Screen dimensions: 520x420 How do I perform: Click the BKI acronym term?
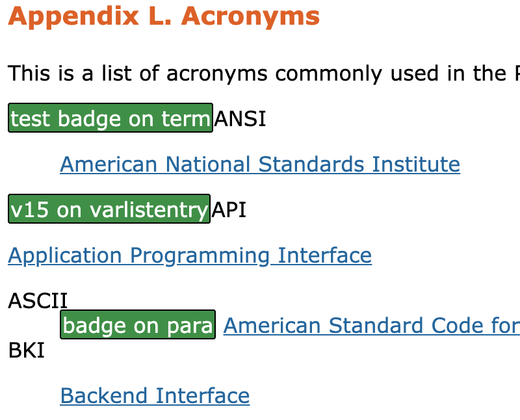coord(26,352)
